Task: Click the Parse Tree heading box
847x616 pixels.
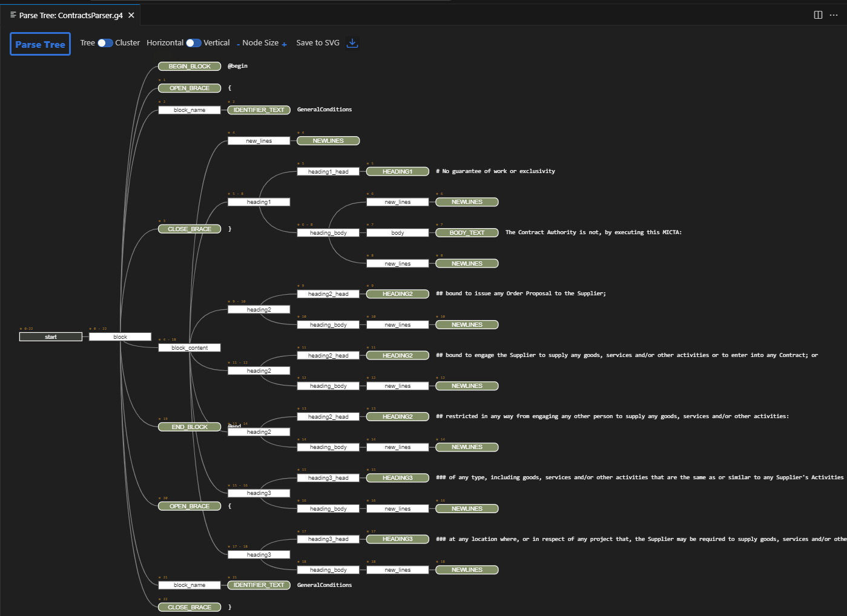Action: (x=40, y=44)
